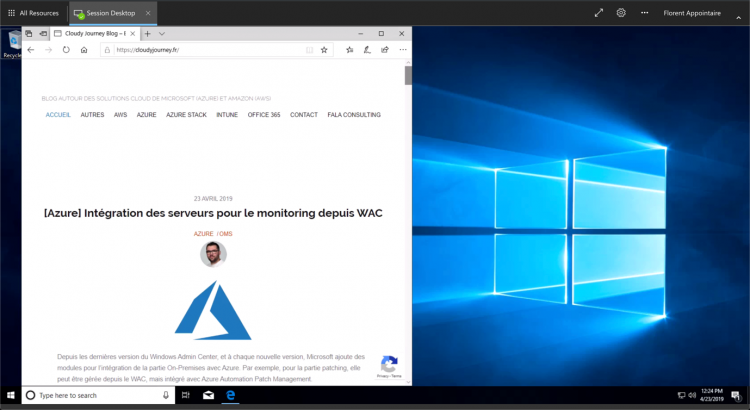Click the author's round profile photo
This screenshot has height=410, width=750.
(x=213, y=254)
